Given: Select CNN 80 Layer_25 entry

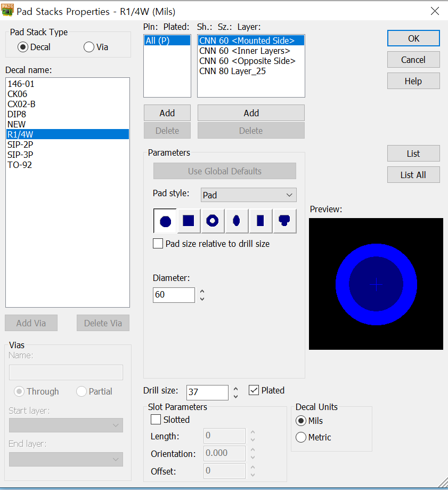Looking at the screenshot, I should click(232, 71).
